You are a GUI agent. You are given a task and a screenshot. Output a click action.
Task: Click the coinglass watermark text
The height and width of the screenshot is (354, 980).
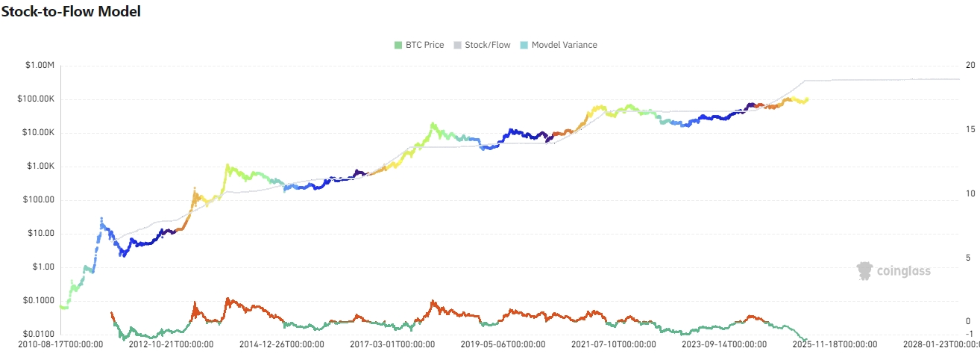click(x=904, y=271)
